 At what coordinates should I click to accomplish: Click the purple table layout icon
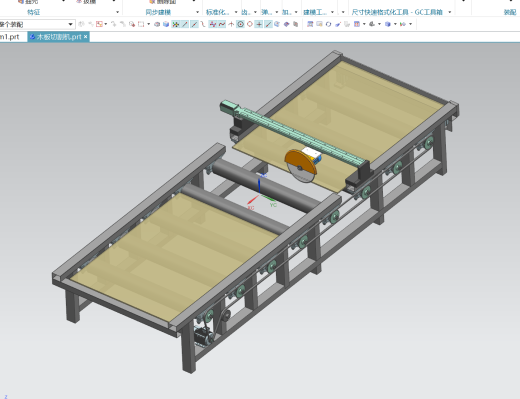[x=357, y=24]
